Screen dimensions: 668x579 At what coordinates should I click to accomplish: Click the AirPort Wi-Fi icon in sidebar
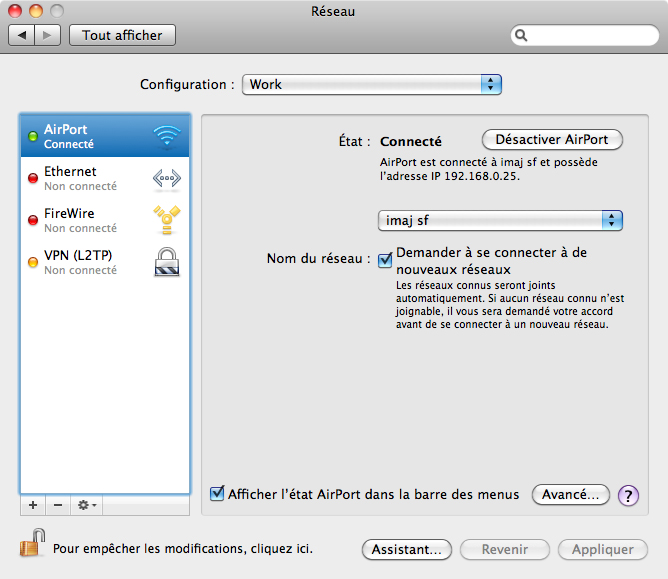pos(166,136)
